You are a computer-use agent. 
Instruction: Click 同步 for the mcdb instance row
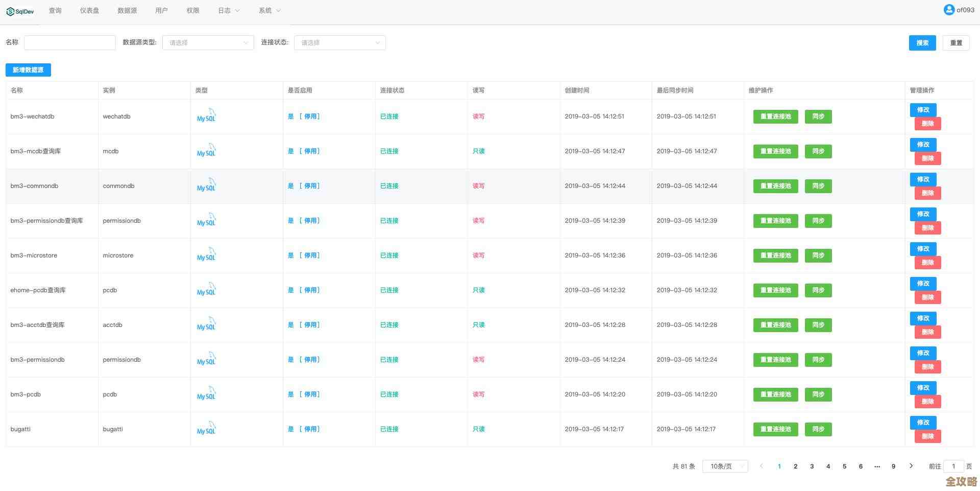pyautogui.click(x=818, y=151)
